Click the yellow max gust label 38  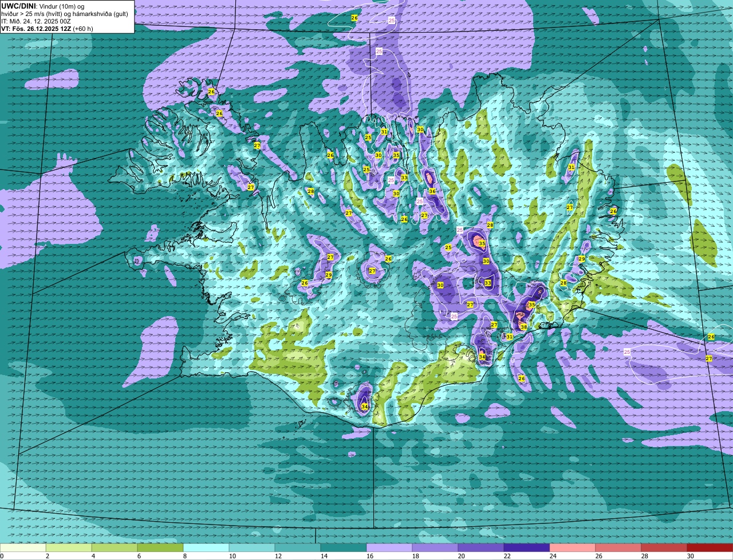523,327
